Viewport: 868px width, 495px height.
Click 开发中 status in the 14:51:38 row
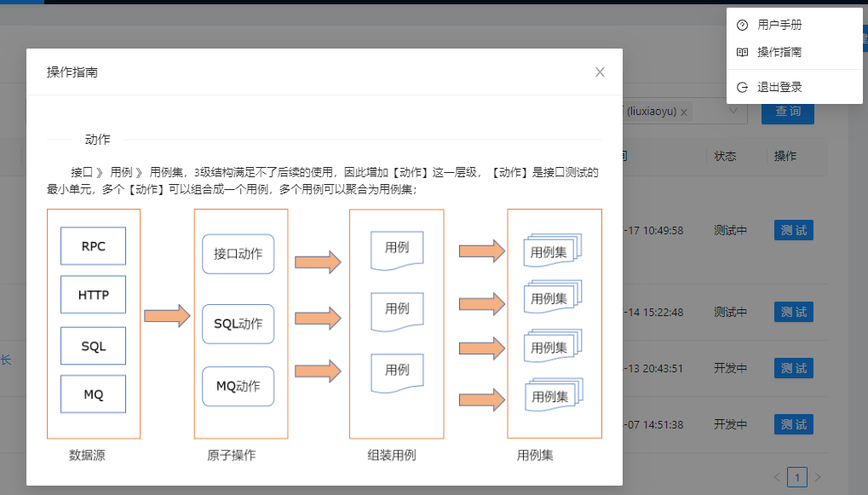click(x=730, y=424)
